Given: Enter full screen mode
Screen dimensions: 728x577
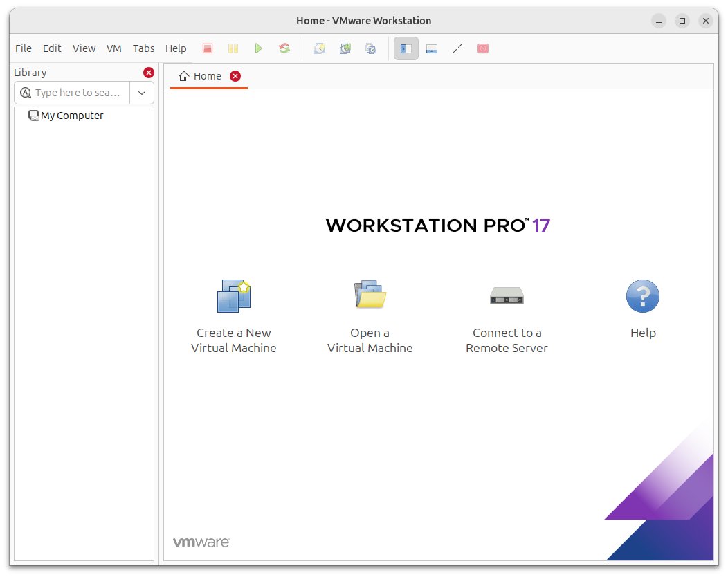Looking at the screenshot, I should (x=457, y=48).
